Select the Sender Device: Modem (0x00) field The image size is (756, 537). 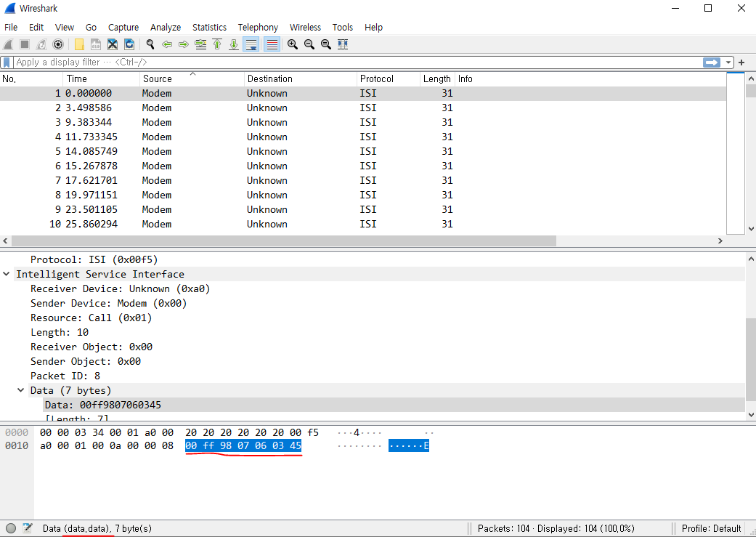(108, 304)
